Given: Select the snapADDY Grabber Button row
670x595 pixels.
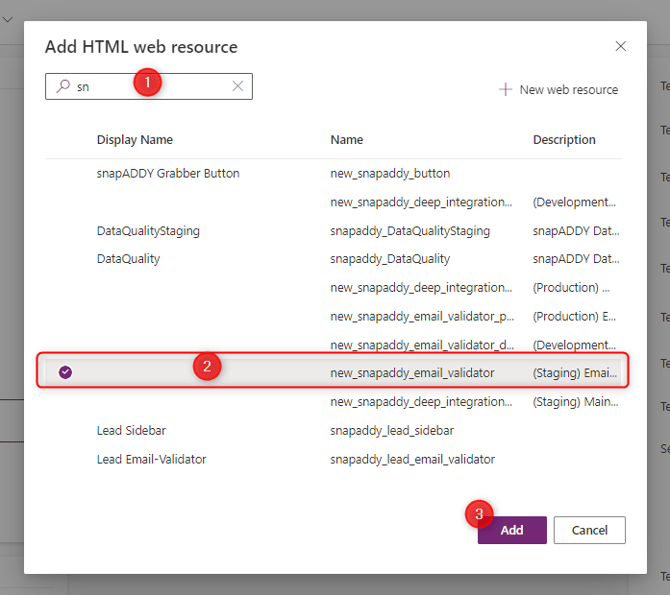Looking at the screenshot, I should coord(168,174).
